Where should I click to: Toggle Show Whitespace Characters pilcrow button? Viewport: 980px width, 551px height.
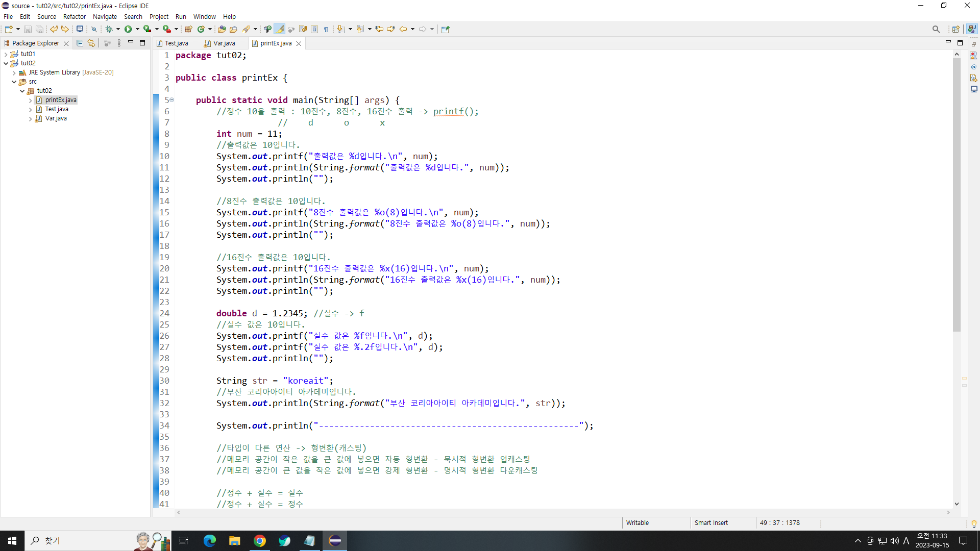point(326,29)
